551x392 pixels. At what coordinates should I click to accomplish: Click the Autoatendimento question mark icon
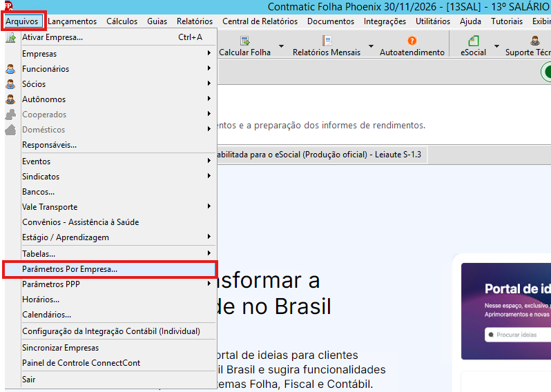(x=412, y=41)
